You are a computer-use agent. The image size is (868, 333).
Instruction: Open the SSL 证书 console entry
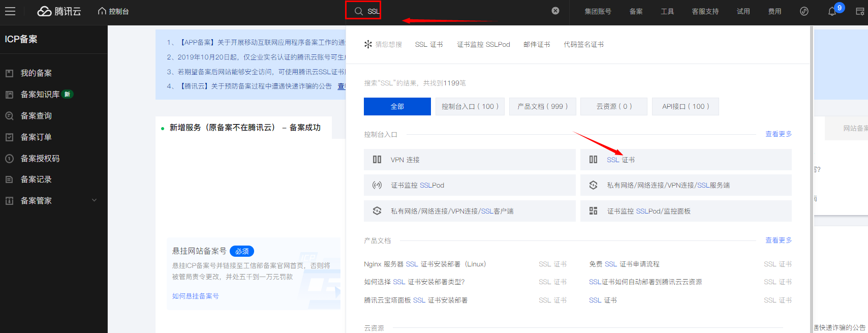(x=621, y=160)
